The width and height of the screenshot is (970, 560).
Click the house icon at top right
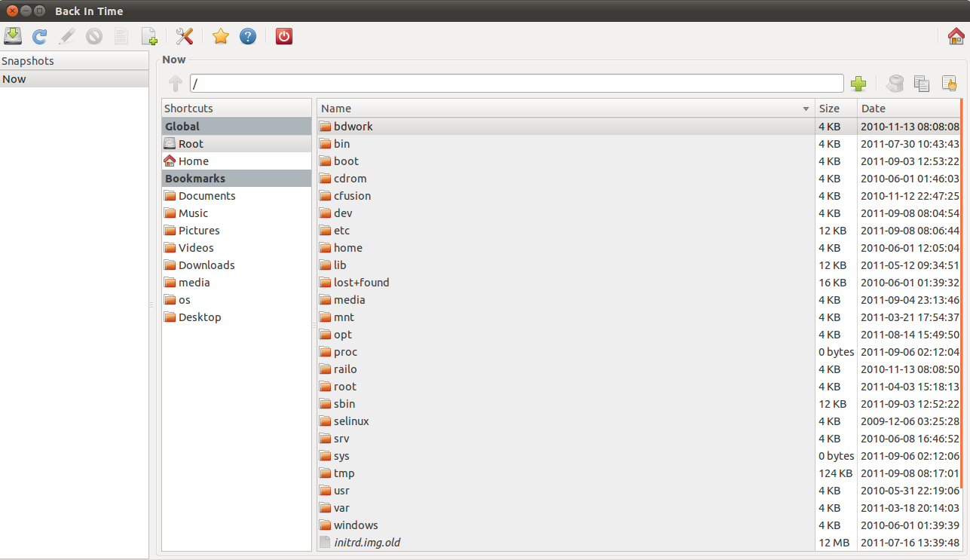956,36
